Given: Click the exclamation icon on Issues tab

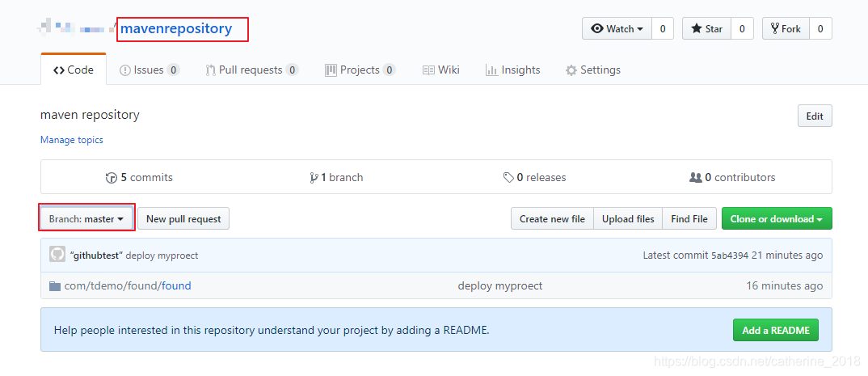Looking at the screenshot, I should [125, 70].
